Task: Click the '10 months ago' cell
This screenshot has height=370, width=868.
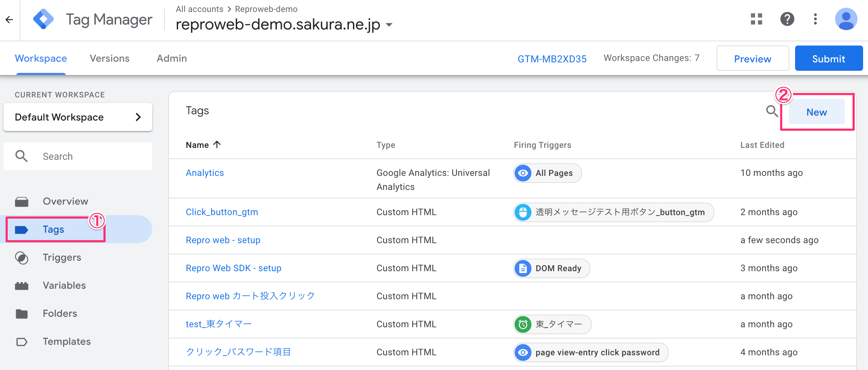Action: (771, 173)
